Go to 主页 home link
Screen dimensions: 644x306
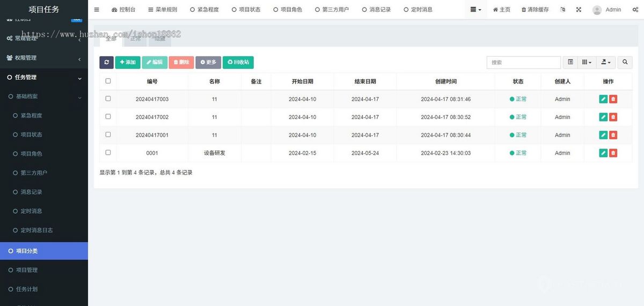[502, 10]
